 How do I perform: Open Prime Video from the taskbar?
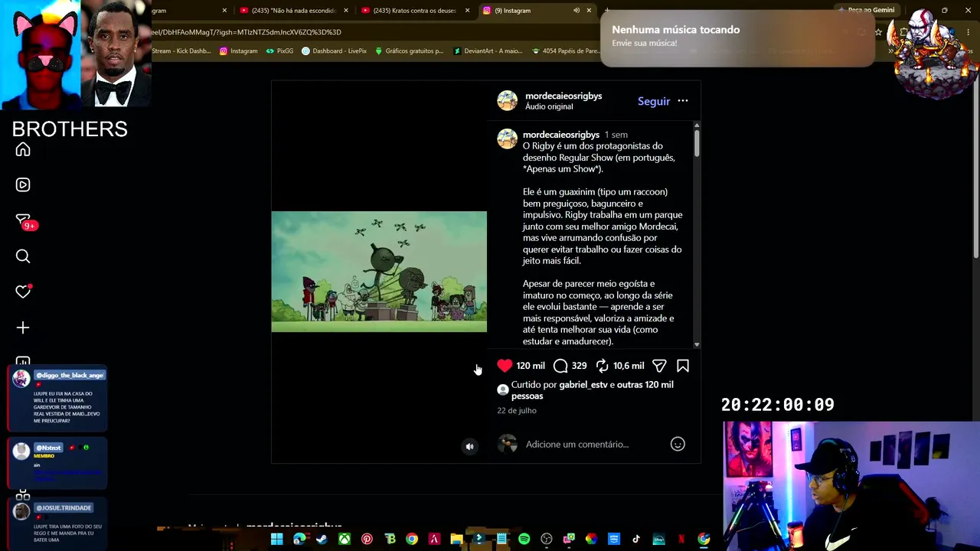tap(614, 540)
